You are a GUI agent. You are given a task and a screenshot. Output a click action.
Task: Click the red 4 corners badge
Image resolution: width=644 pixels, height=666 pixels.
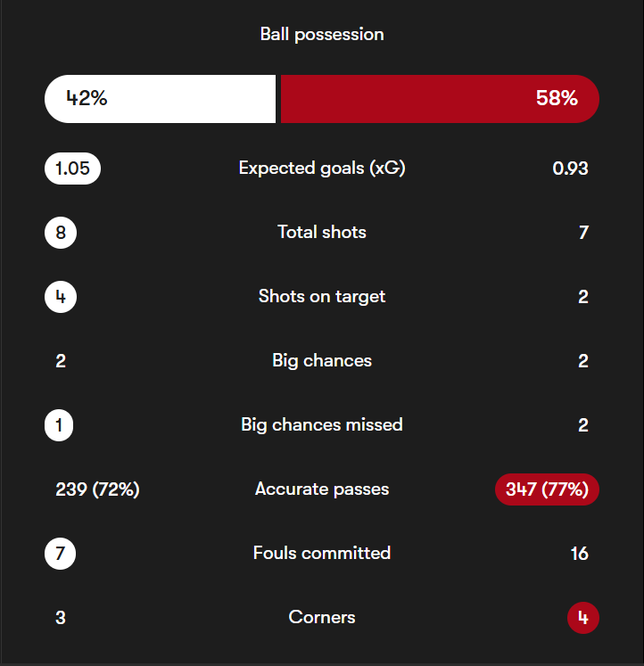tap(583, 617)
